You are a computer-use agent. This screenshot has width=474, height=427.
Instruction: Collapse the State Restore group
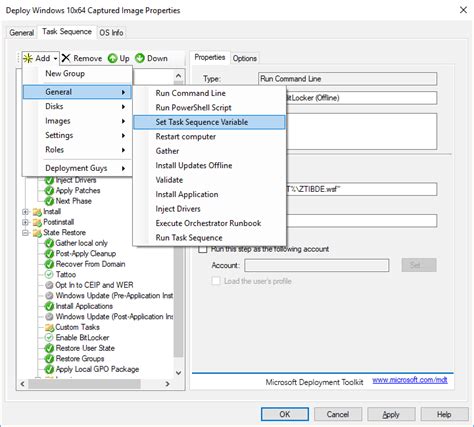[x=26, y=233]
